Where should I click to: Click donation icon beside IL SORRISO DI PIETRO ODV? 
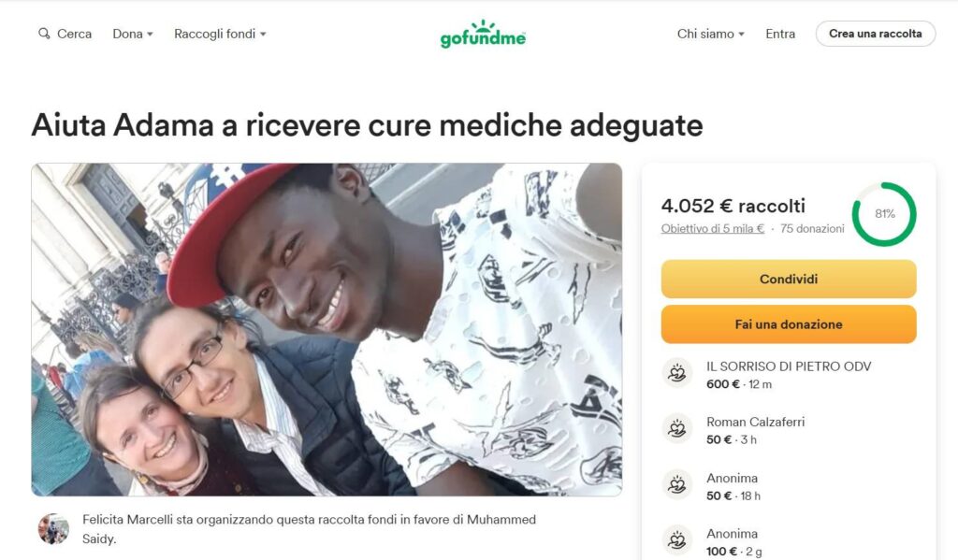[677, 372]
